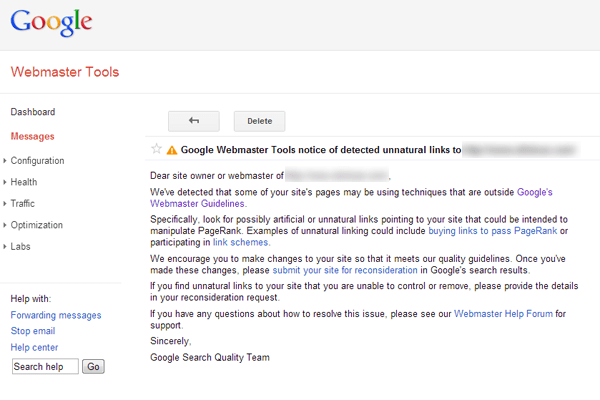Open Webmaster Tools home title
The image size is (600, 400).
65,72
